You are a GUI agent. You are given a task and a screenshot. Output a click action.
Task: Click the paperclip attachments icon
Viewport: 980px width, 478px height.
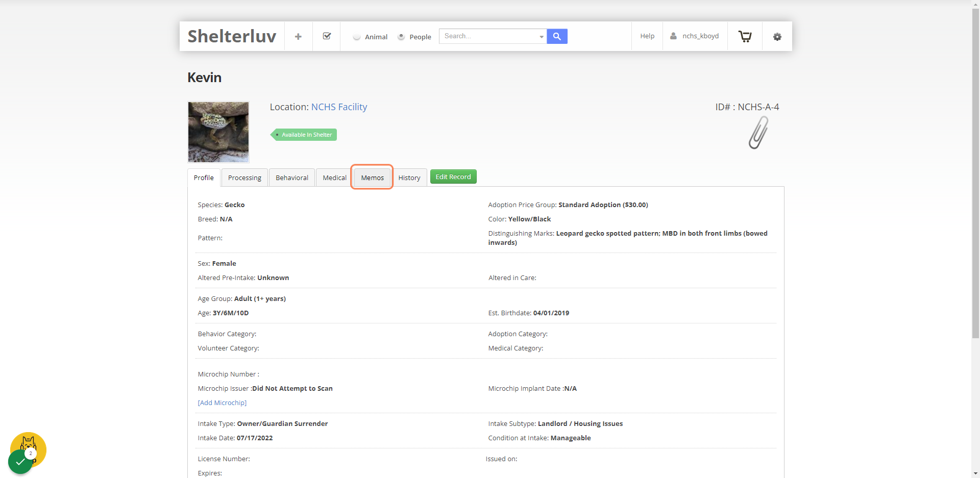point(758,133)
